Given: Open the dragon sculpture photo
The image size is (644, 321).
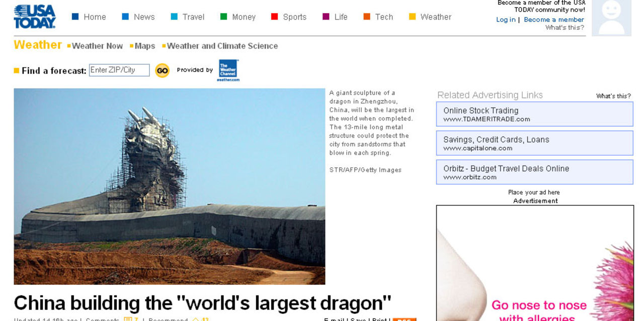Looking at the screenshot, I should [x=170, y=187].
